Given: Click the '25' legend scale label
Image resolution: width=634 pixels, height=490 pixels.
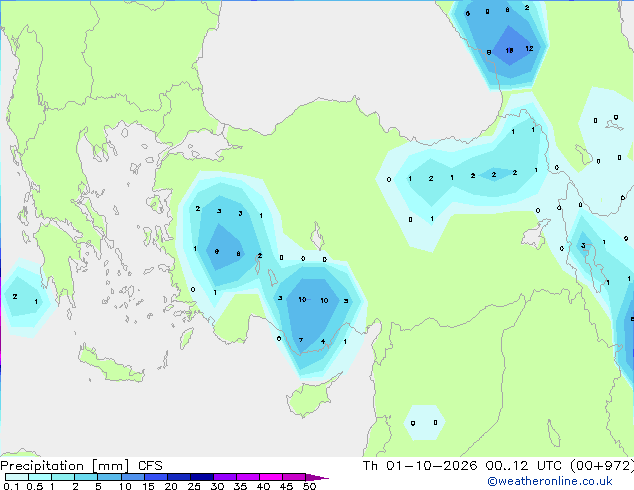Looking at the screenshot, I should (194, 486).
